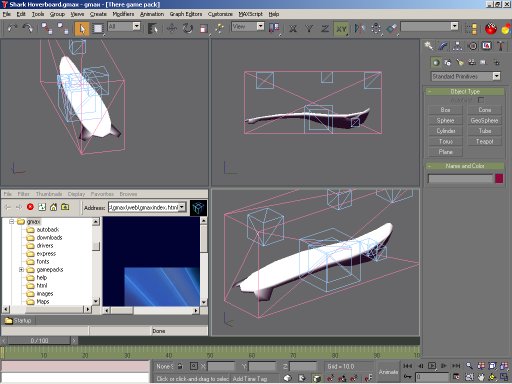Select the Lights category icon
This screenshot has width=512, height=384.
coord(460,62)
